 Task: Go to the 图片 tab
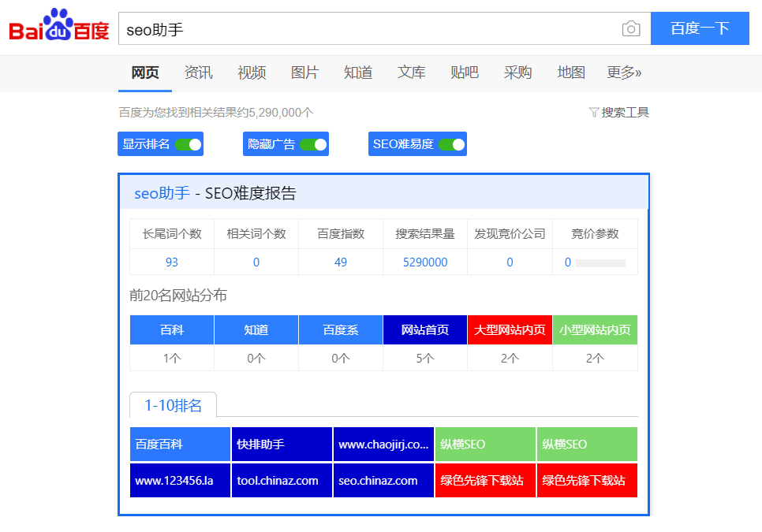tap(304, 73)
